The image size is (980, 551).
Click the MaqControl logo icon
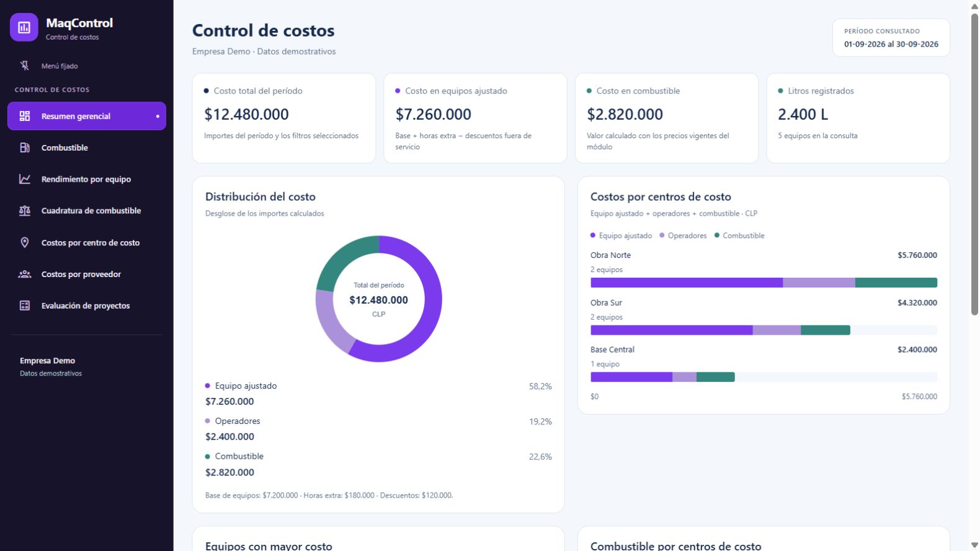[24, 27]
